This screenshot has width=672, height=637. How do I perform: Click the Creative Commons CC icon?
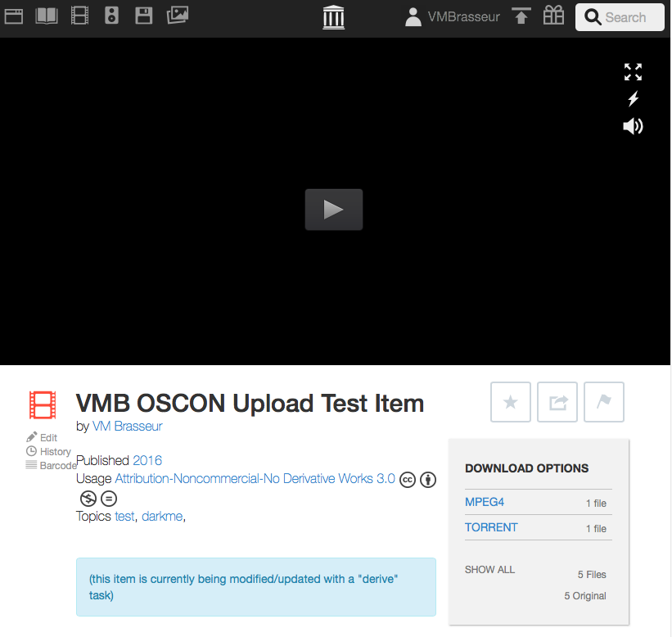(408, 480)
